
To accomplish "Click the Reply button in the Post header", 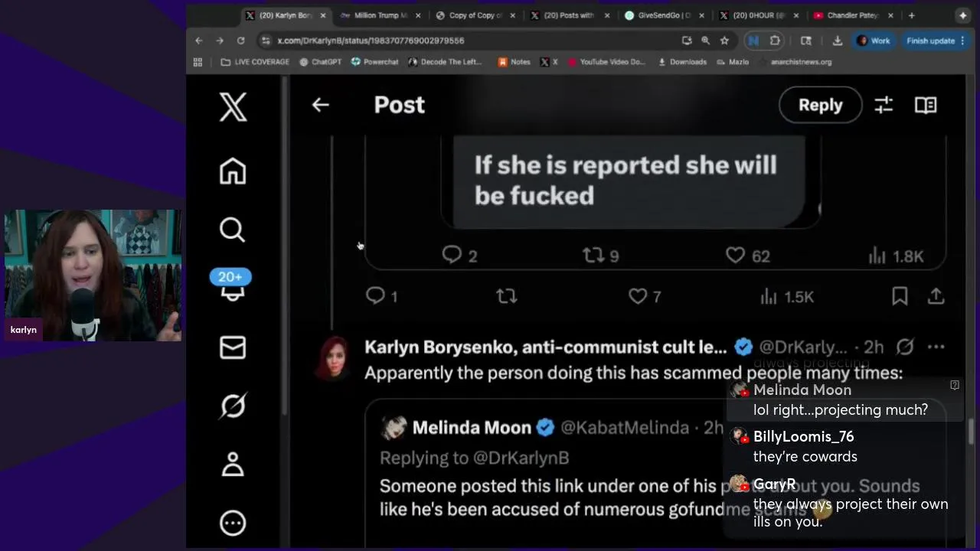I will [x=820, y=105].
